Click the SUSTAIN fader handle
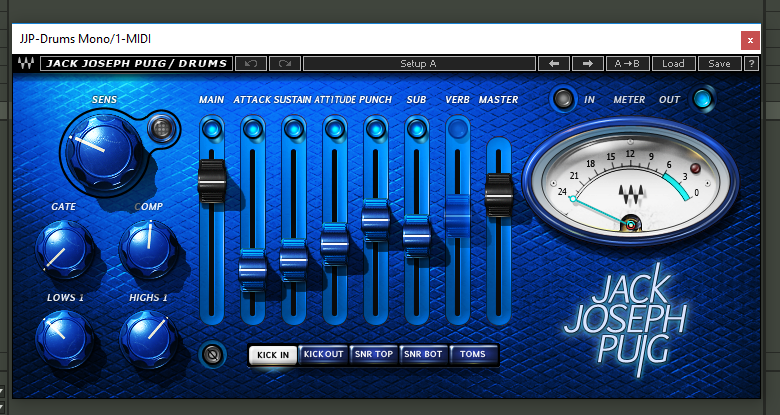Viewport: 780px width, 415px height. tap(293, 260)
